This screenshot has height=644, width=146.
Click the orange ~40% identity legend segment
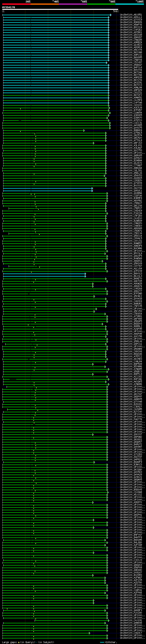click(45, 4)
